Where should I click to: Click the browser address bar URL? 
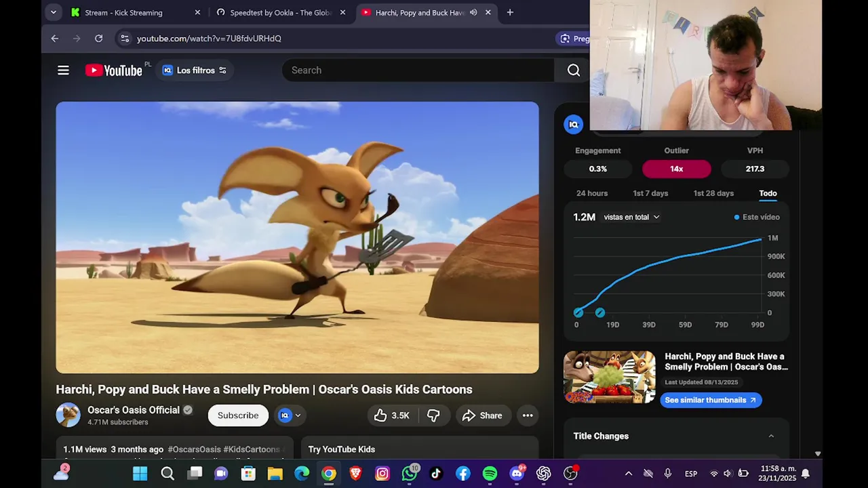(209, 39)
